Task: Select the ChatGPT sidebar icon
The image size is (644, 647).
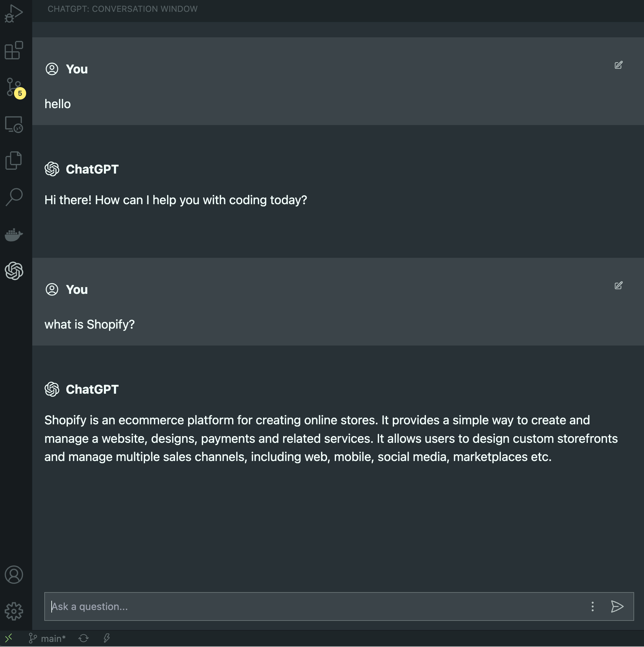Action: tap(14, 271)
